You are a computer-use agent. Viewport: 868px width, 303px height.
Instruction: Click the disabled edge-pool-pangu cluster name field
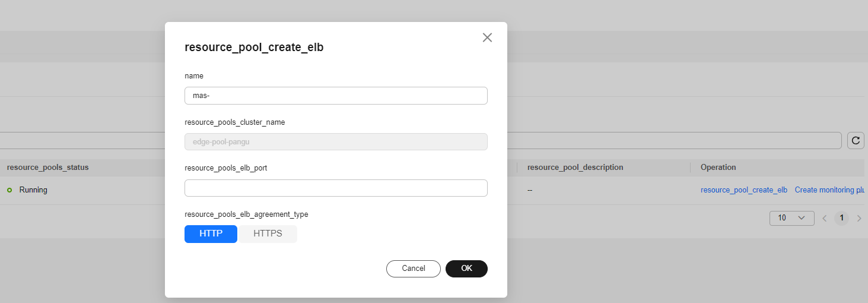pyautogui.click(x=336, y=142)
